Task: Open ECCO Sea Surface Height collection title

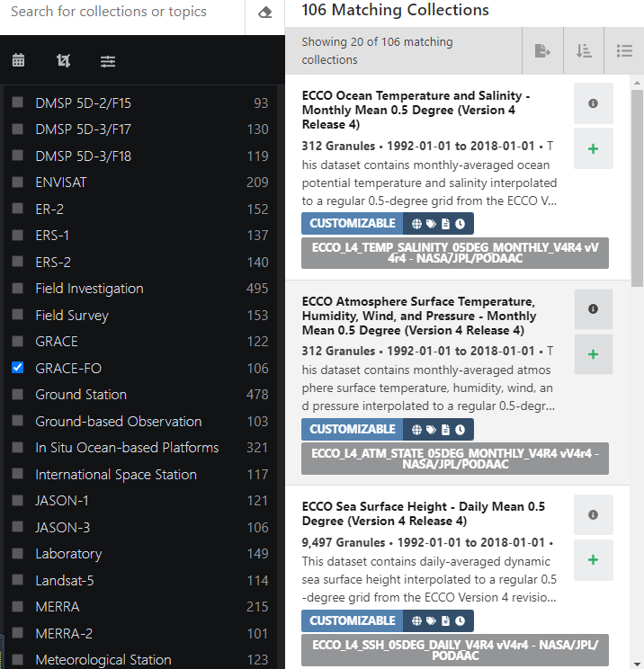Action: click(x=424, y=513)
